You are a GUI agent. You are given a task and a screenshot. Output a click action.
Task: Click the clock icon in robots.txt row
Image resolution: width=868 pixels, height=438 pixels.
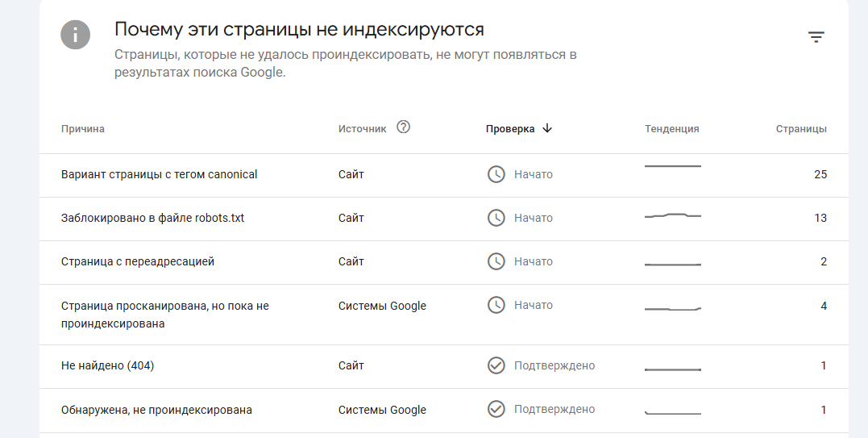point(496,218)
